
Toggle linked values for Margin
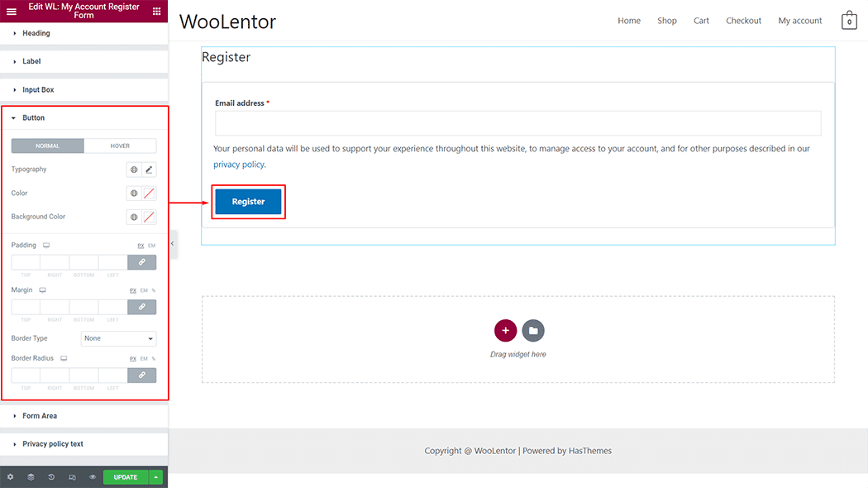pyautogui.click(x=141, y=307)
